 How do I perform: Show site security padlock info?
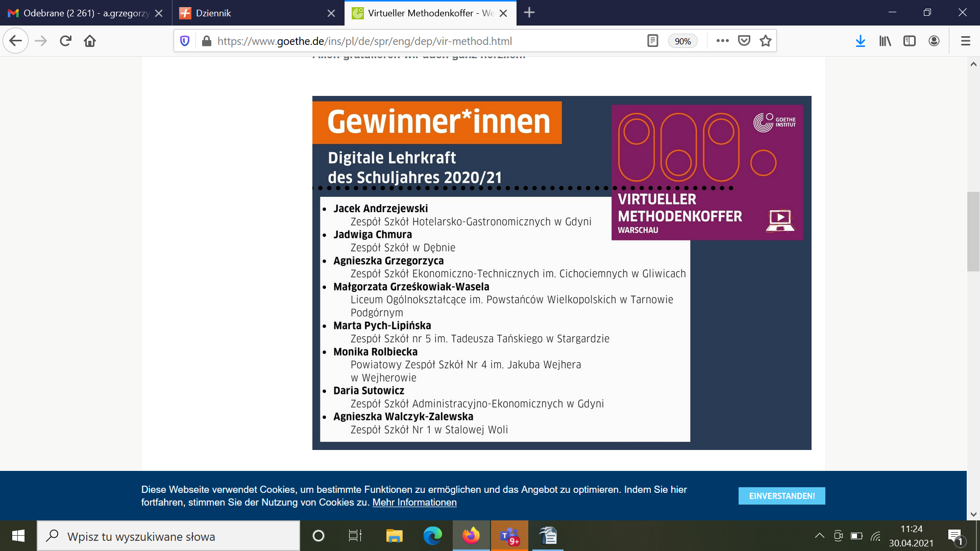pos(206,41)
